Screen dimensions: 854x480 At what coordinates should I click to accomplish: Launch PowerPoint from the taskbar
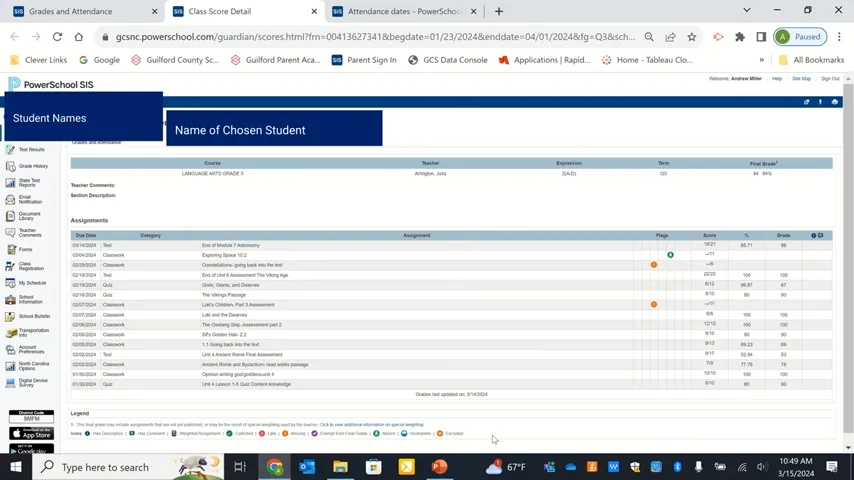click(439, 467)
